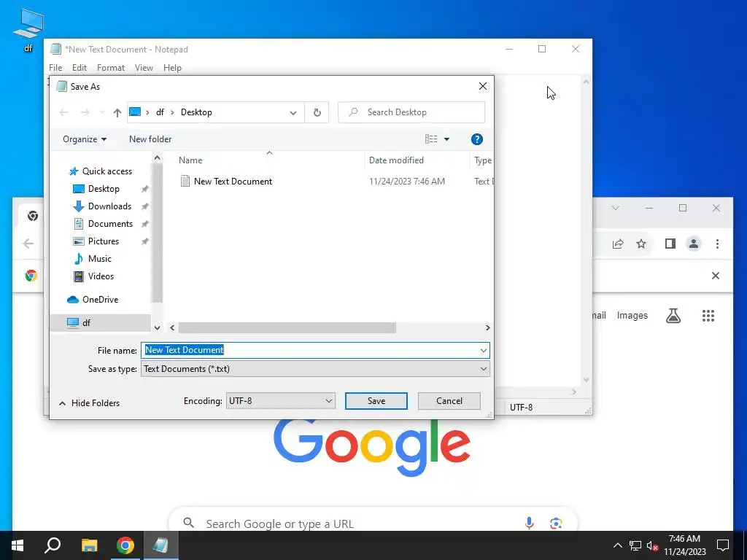Image resolution: width=747 pixels, height=560 pixels.
Task: Open Notepad File menu
Action: click(55, 68)
